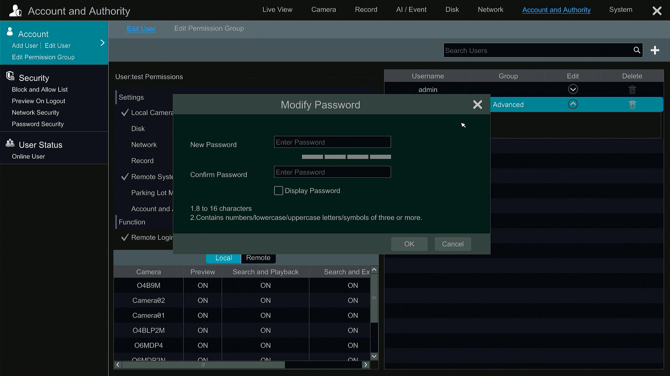This screenshot has height=376, width=670.
Task: Click the New Password input field
Action: pyautogui.click(x=332, y=142)
